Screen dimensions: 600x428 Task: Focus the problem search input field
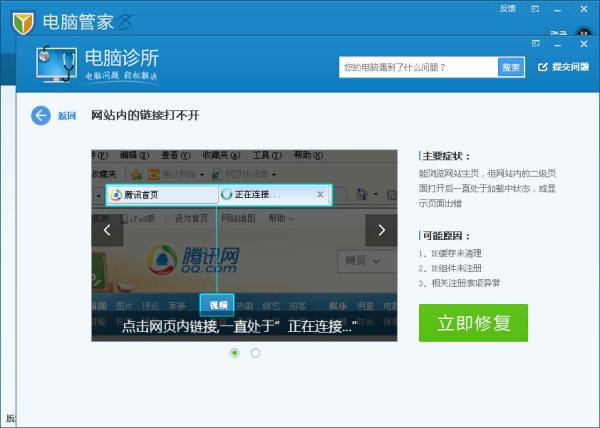coord(418,67)
